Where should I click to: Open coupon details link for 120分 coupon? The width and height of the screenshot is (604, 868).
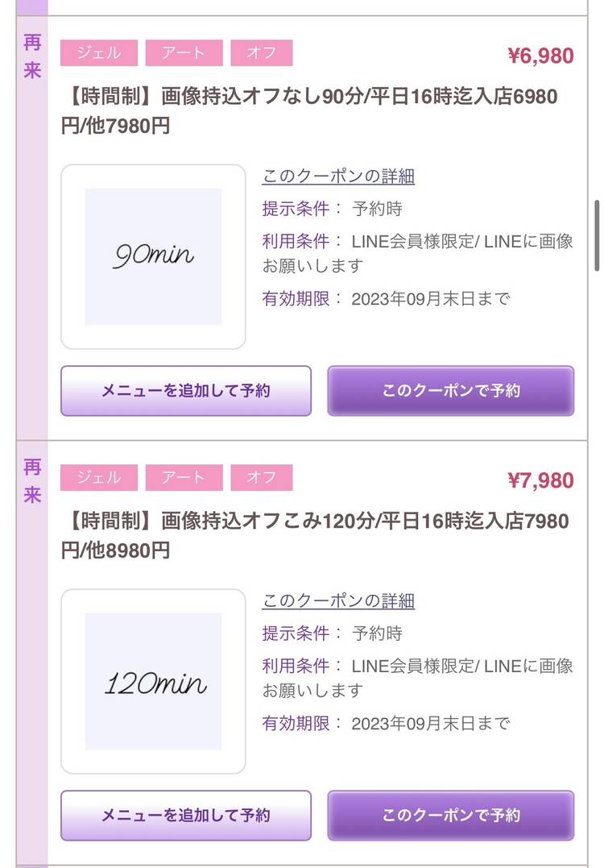[338, 601]
